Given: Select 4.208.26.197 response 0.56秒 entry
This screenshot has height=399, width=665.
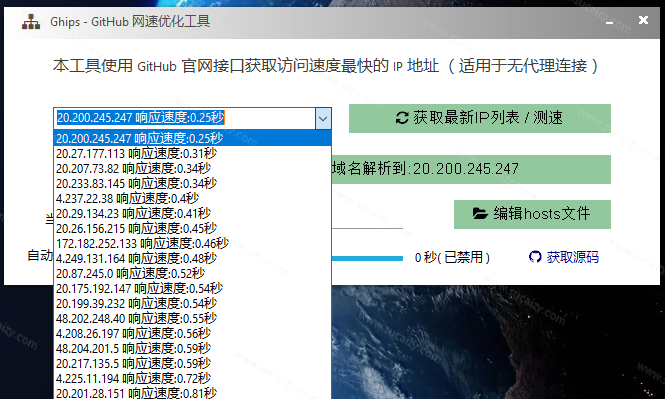Looking at the screenshot, I should [192, 334].
